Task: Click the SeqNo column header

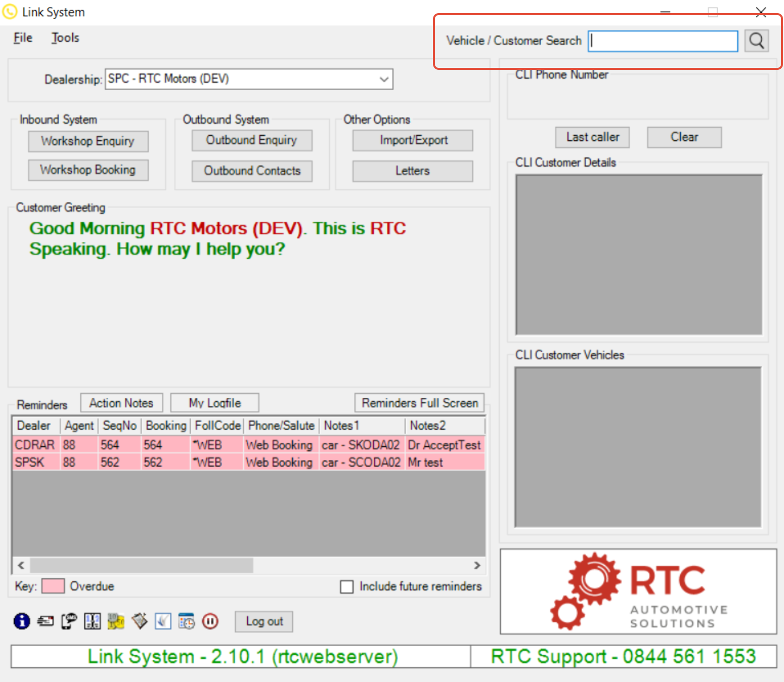Action: pyautogui.click(x=120, y=425)
